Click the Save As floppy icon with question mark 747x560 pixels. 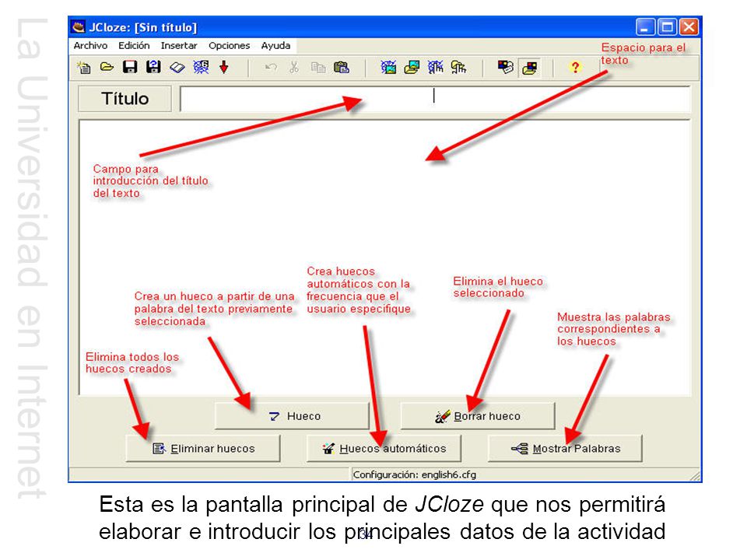point(153,67)
